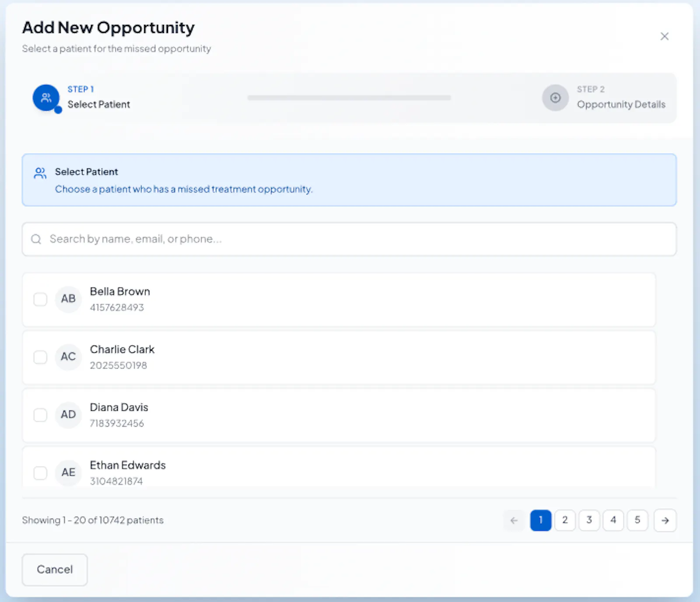Screen dimensions: 700x602
Task: Check the box for Diana Davis
Action: [x=40, y=415]
